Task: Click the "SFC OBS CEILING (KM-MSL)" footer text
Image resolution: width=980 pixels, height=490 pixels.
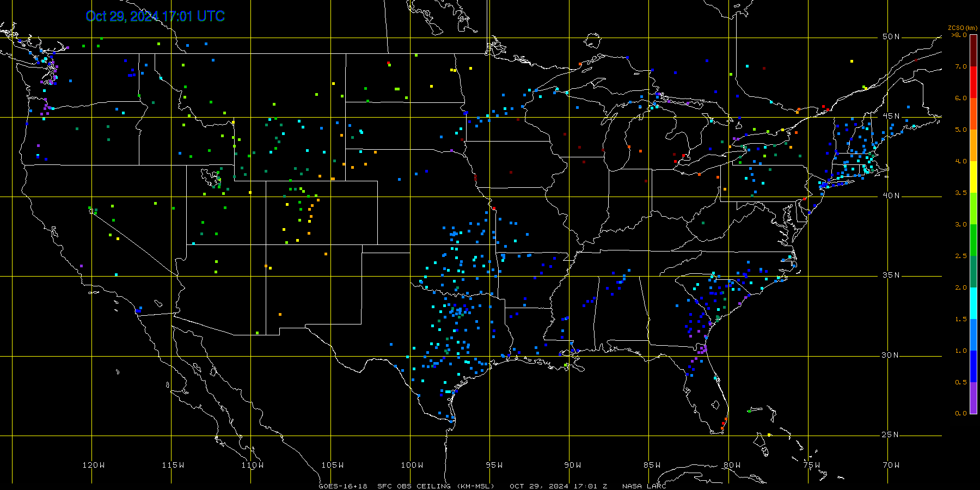Action: 436,486
